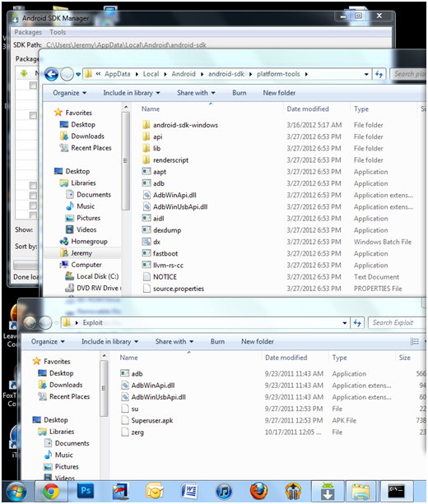The width and height of the screenshot is (428, 504).
Task: Click the Windows Explorer taskbar icon
Action: pyautogui.click(x=361, y=491)
